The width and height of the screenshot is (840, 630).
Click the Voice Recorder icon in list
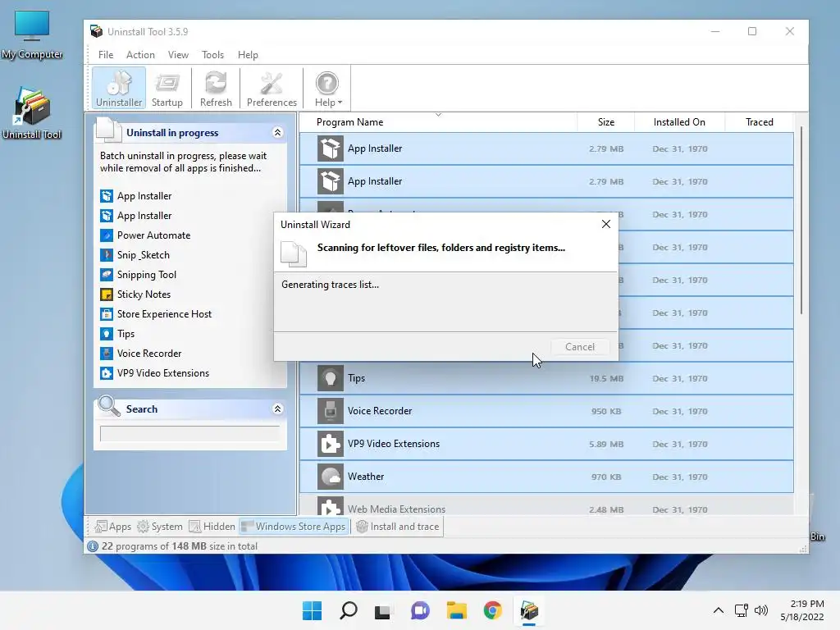pyautogui.click(x=330, y=411)
